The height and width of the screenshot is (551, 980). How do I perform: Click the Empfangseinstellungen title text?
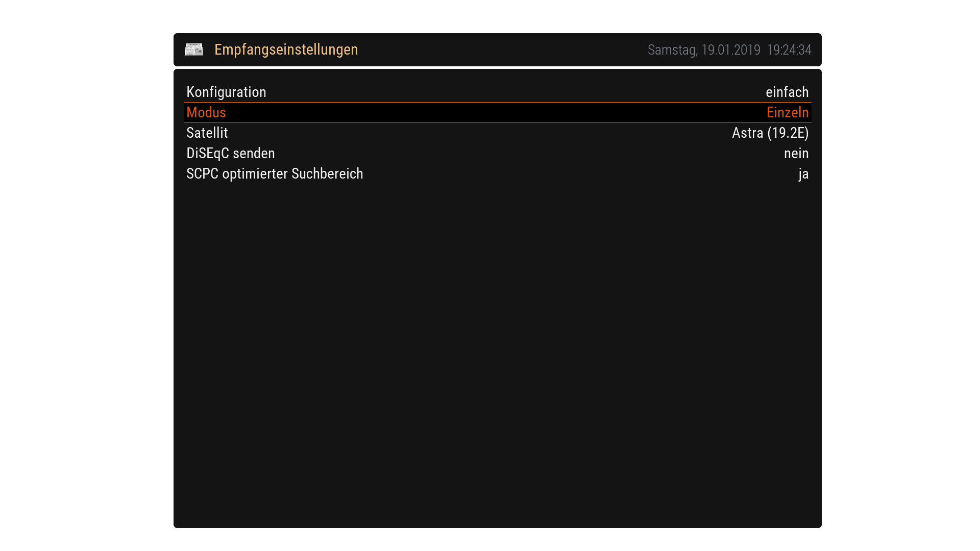(286, 49)
